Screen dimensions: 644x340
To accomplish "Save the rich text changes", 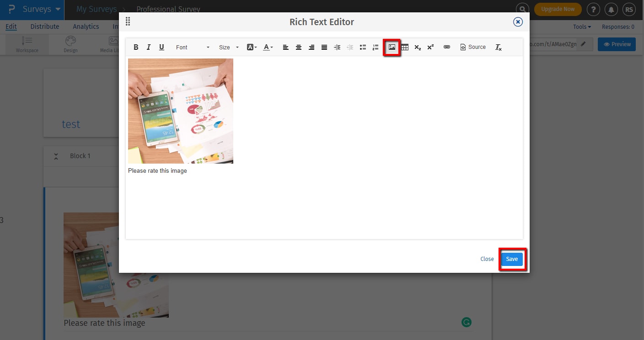I will (512, 259).
